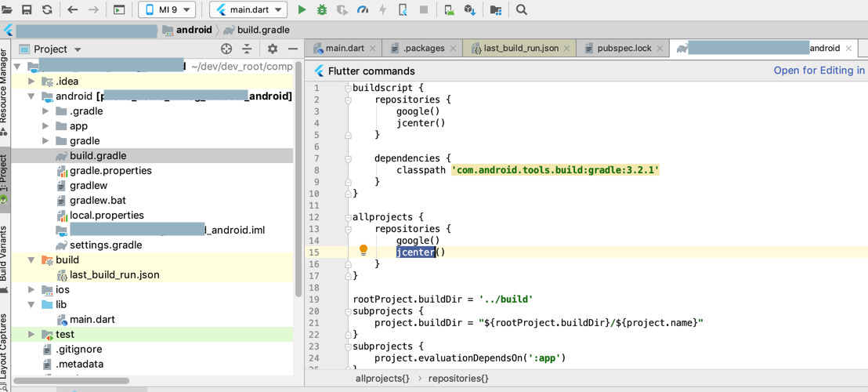Viewport: 868px width, 392px height.
Task: Expand the ios folder
Action: pyautogui.click(x=31, y=289)
